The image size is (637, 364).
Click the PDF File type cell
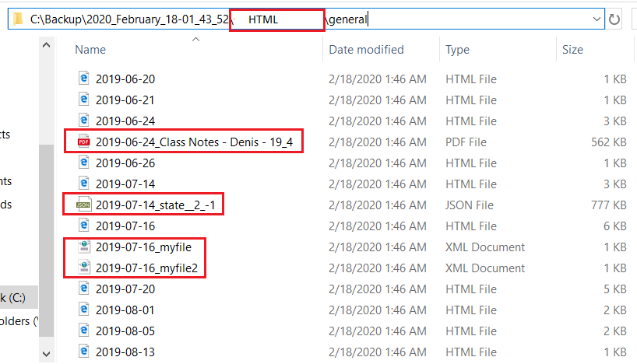tap(466, 142)
